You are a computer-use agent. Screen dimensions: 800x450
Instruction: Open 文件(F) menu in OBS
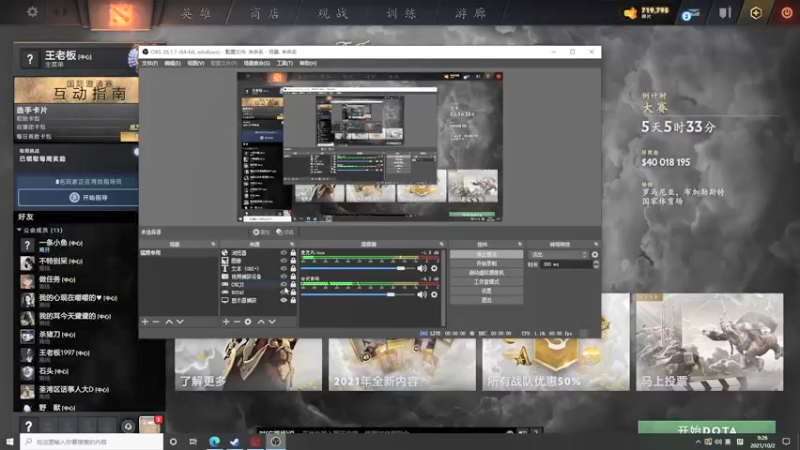pos(150,63)
